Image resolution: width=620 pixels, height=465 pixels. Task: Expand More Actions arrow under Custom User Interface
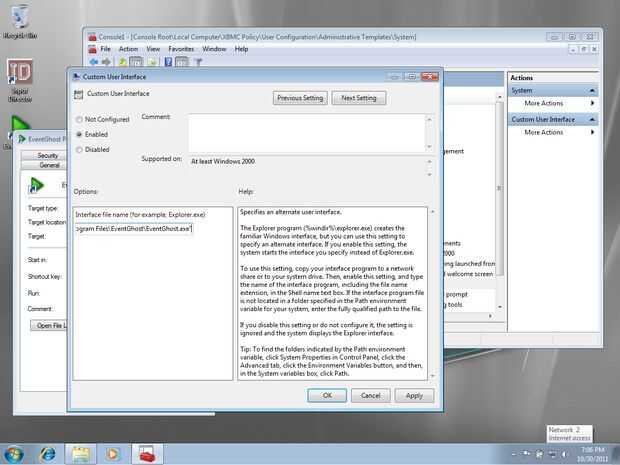tap(592, 132)
